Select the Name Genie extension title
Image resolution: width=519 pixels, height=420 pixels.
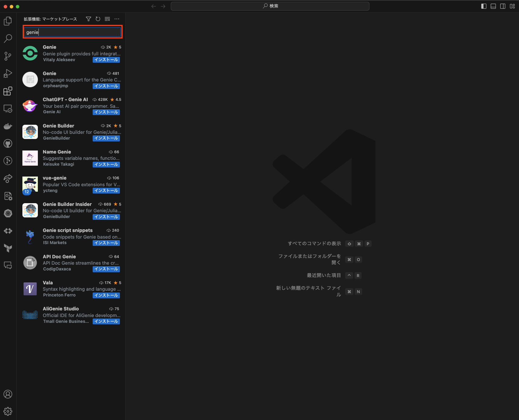[x=57, y=152]
